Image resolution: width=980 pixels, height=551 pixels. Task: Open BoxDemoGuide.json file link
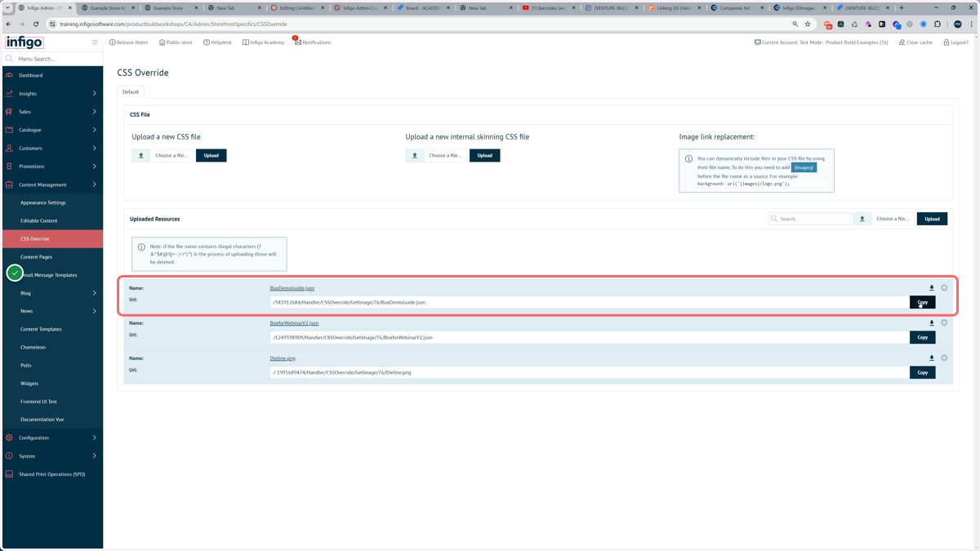click(x=292, y=288)
